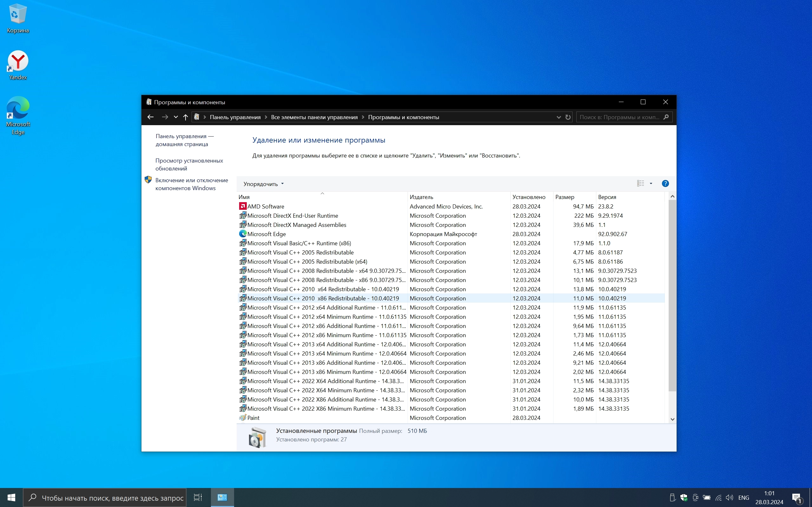Image resolution: width=812 pixels, height=507 pixels.
Task: Sort by the Размер column header
Action: [565, 197]
